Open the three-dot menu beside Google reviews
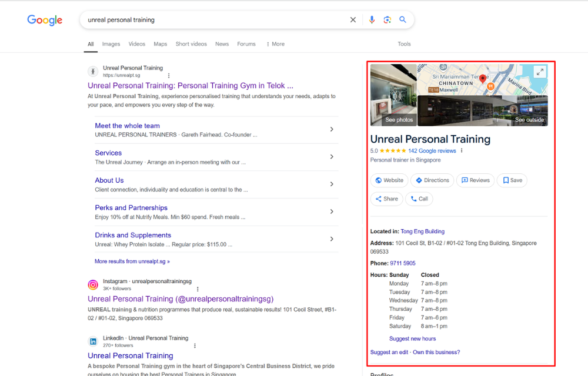The image size is (588, 376). (462, 150)
